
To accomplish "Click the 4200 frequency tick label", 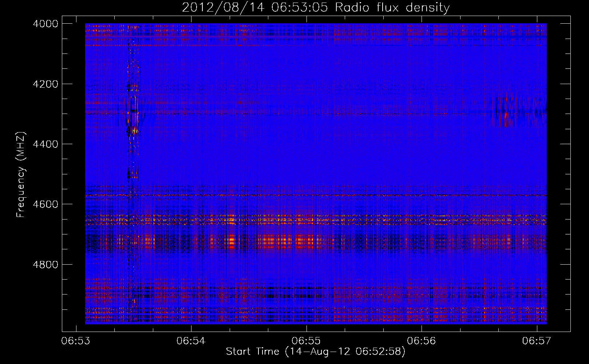I will pos(46,84).
